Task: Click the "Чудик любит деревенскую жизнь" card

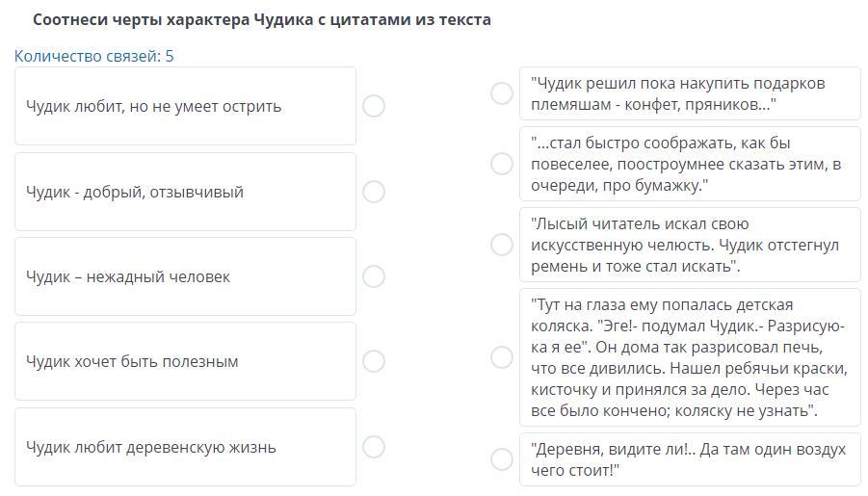Action: [185, 447]
